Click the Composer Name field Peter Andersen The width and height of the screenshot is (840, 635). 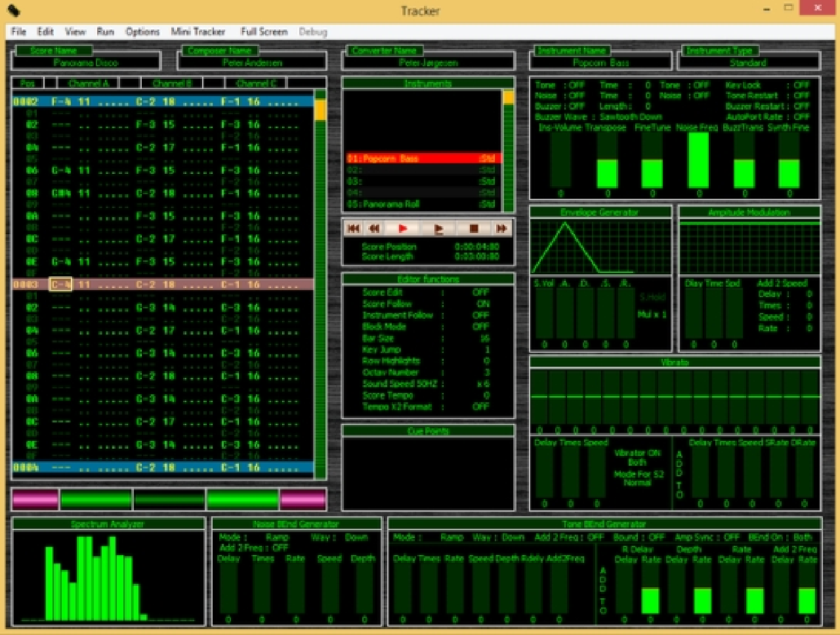coord(252,62)
